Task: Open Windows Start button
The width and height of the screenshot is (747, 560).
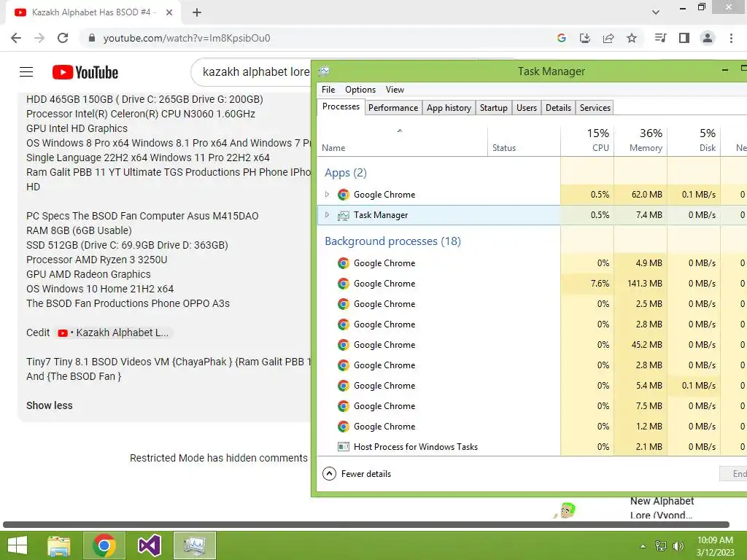Action: 18,545
